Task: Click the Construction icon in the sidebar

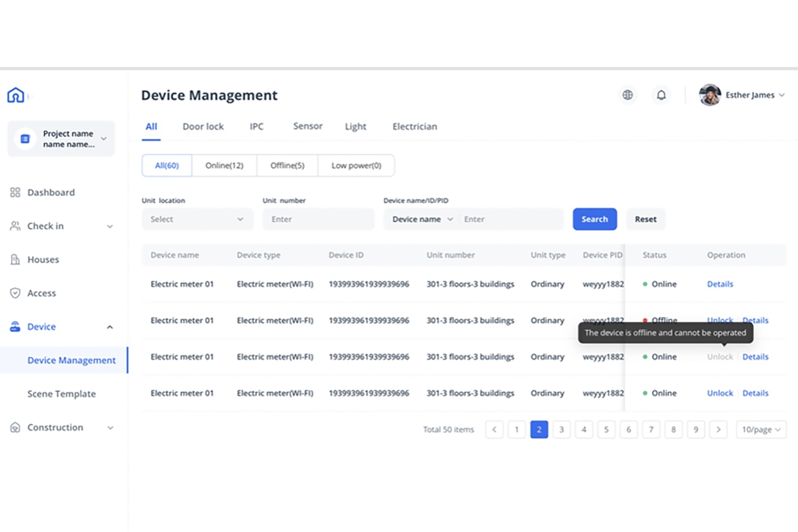Action: click(15, 427)
